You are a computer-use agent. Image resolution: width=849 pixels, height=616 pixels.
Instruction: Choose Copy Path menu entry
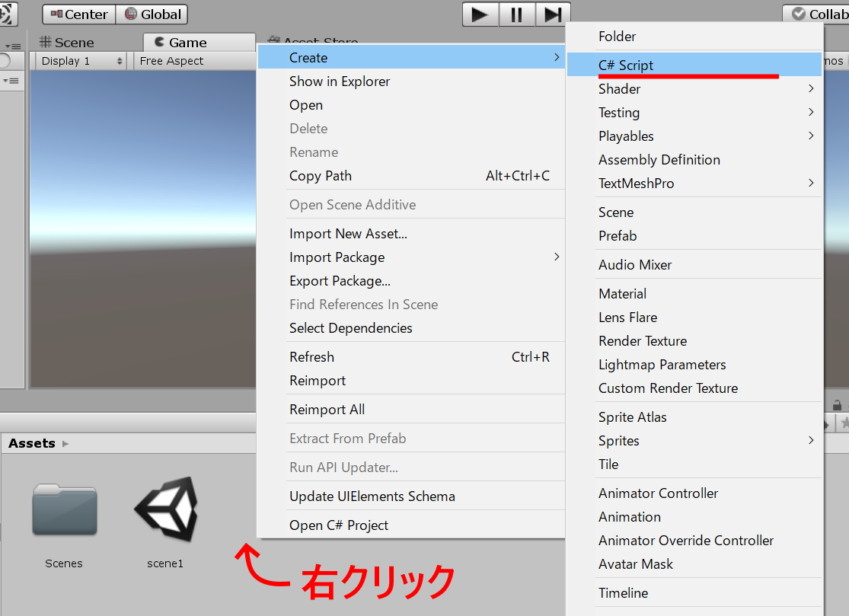coord(410,176)
